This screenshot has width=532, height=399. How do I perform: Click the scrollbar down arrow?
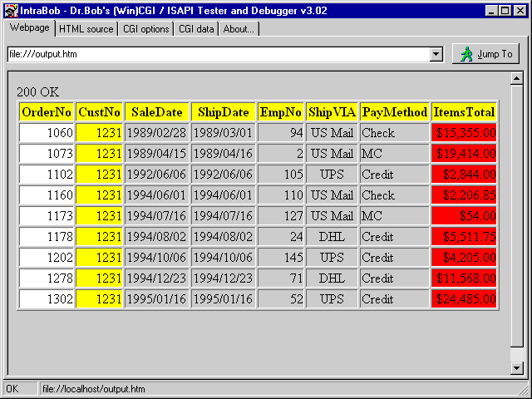point(516,367)
